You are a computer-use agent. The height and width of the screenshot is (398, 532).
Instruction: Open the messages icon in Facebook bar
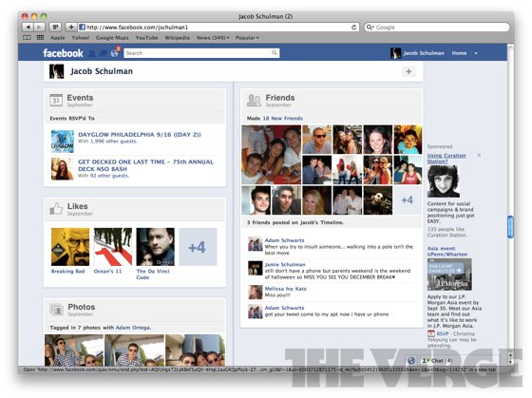(104, 53)
